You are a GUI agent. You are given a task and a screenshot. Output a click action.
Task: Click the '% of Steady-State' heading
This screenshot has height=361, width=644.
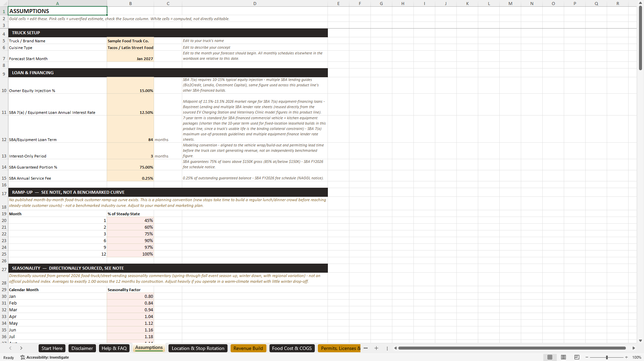[x=123, y=214]
